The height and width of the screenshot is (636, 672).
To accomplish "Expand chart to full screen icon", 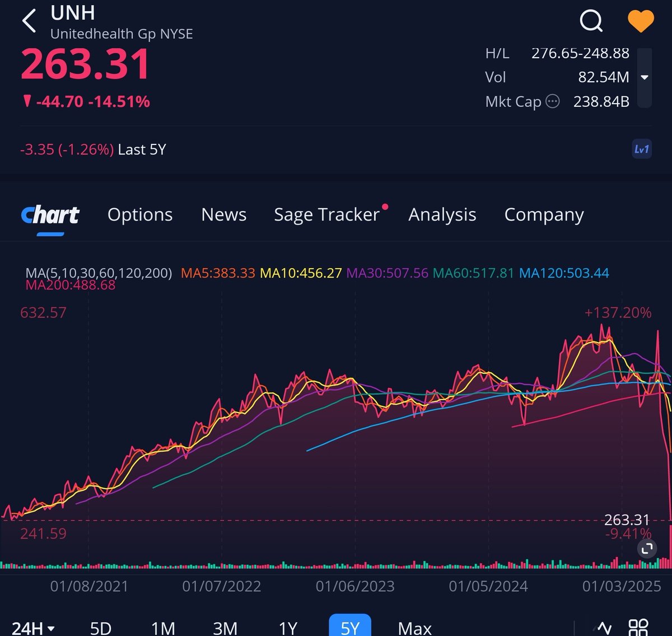I will [647, 549].
